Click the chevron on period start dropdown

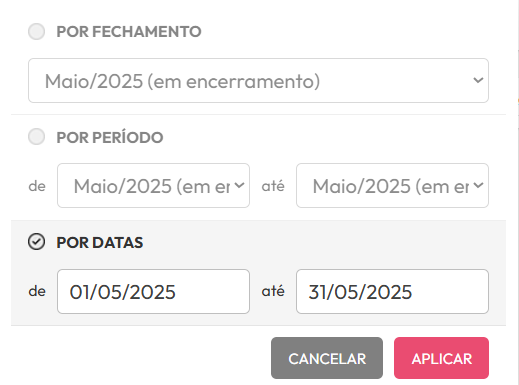(239, 185)
